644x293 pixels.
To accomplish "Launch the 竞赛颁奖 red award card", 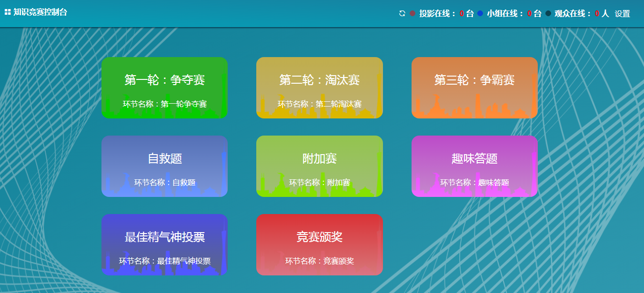I will pyautogui.click(x=319, y=244).
